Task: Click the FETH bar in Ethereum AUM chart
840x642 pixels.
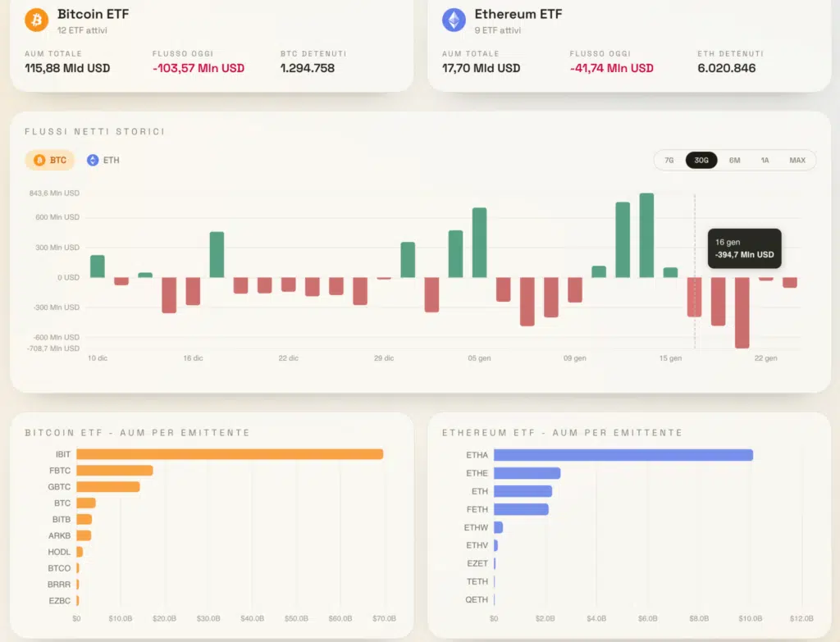Action: pyautogui.click(x=521, y=509)
